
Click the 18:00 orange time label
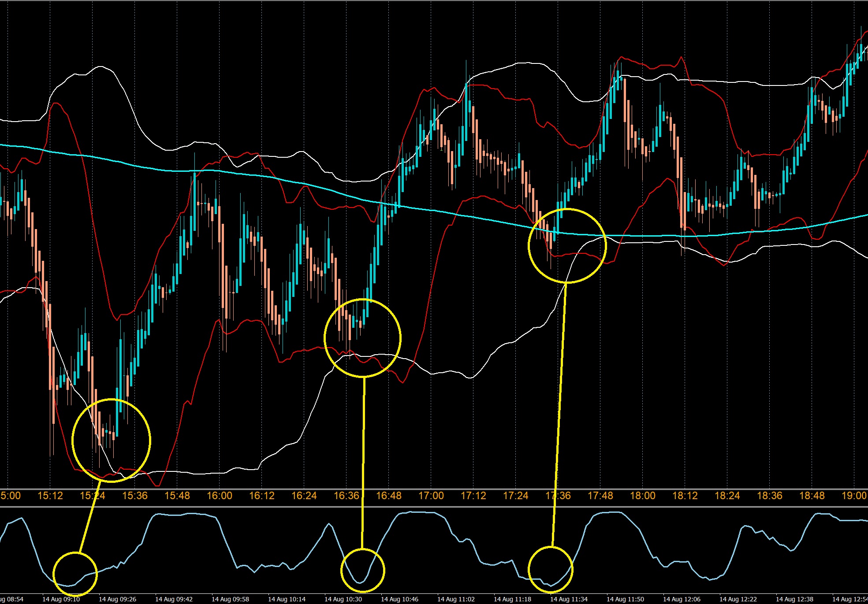point(643,496)
